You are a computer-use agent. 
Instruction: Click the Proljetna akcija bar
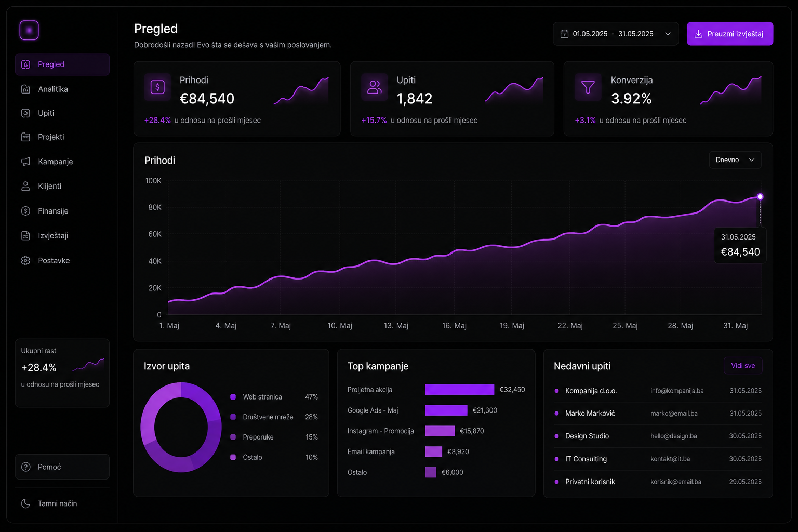(x=459, y=390)
